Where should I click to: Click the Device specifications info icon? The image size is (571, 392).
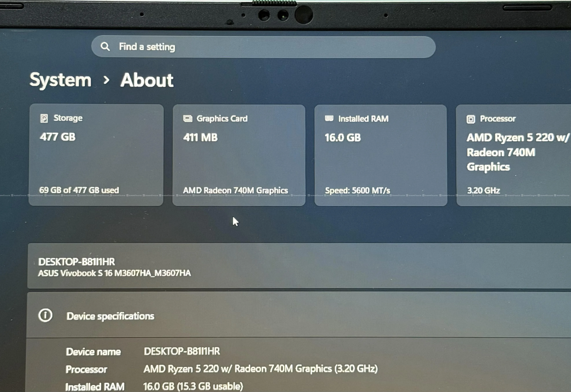click(45, 315)
